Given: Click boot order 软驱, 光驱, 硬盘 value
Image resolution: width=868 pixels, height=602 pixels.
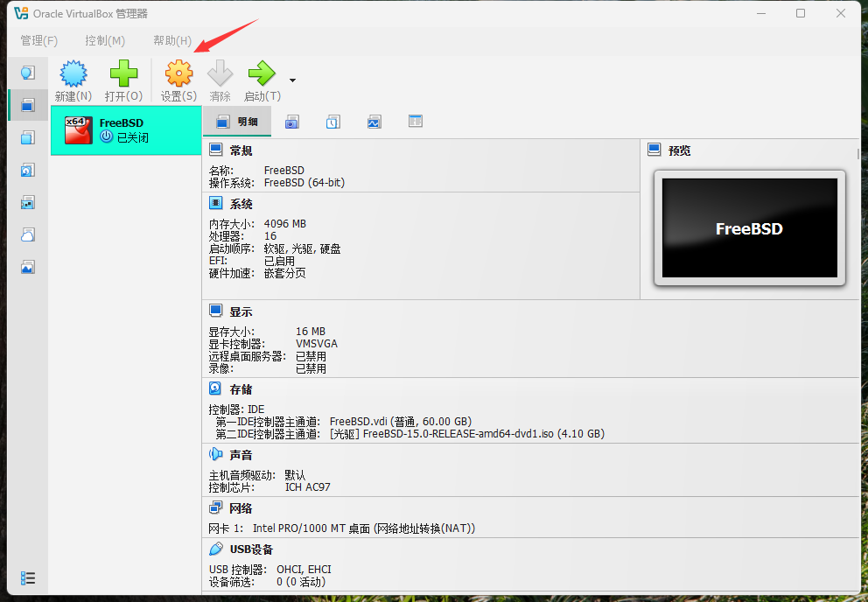Looking at the screenshot, I should pyautogui.click(x=302, y=248).
